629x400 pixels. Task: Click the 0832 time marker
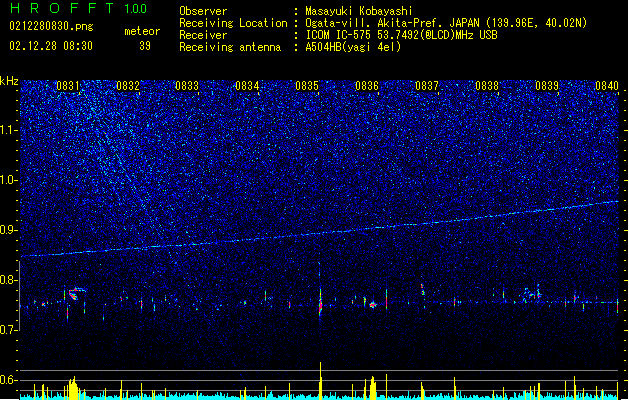point(128,85)
